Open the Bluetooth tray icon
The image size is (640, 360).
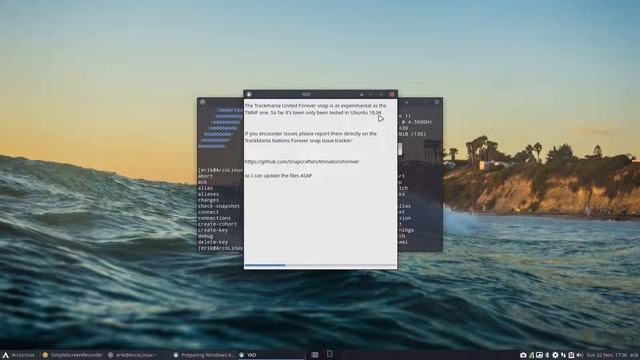[x=547, y=356]
